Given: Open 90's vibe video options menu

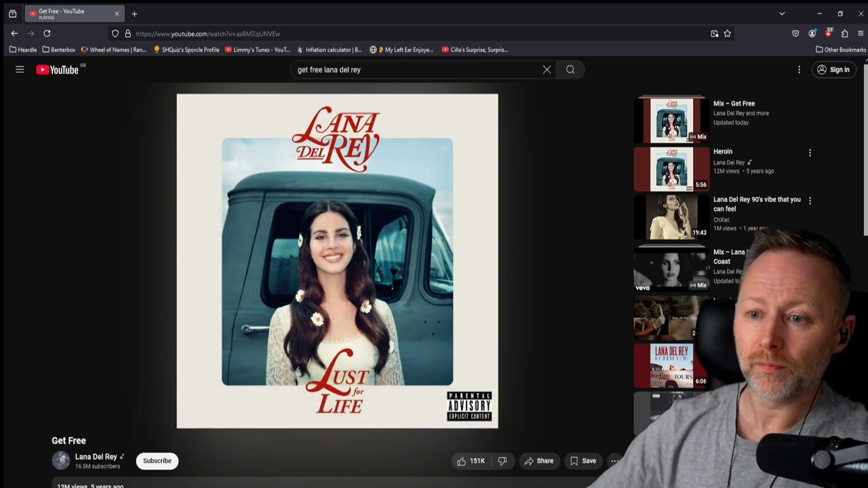Looking at the screenshot, I should (810, 201).
